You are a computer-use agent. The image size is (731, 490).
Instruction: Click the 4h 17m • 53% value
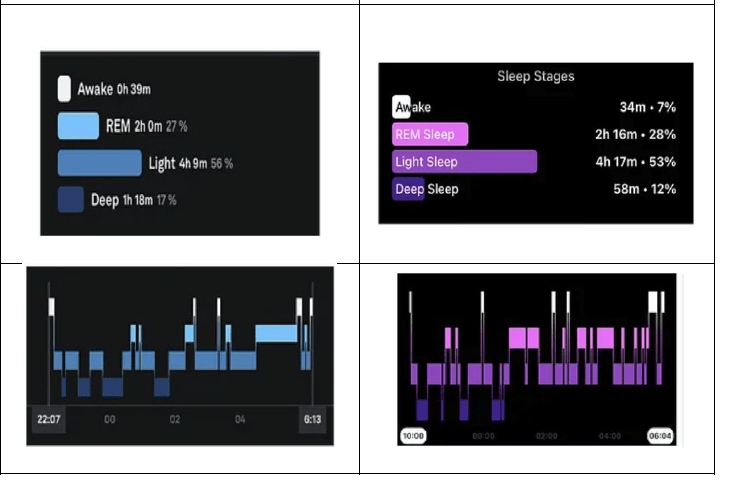pos(635,162)
